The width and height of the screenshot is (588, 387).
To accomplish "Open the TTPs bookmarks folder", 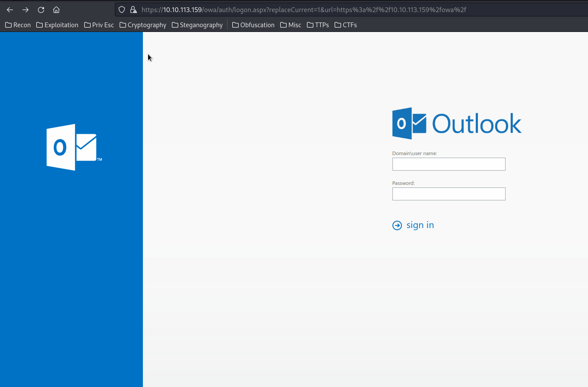I will [318, 25].
